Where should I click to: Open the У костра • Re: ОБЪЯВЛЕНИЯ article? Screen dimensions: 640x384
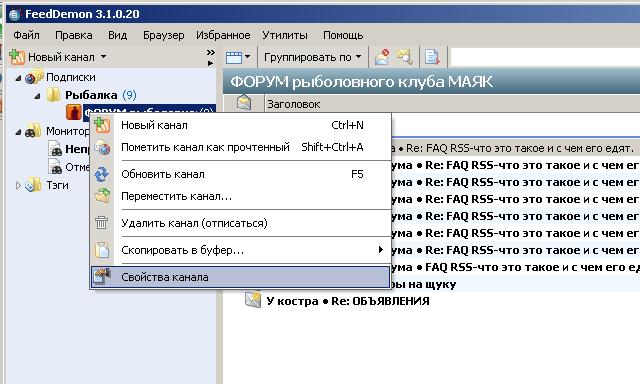[x=348, y=301]
